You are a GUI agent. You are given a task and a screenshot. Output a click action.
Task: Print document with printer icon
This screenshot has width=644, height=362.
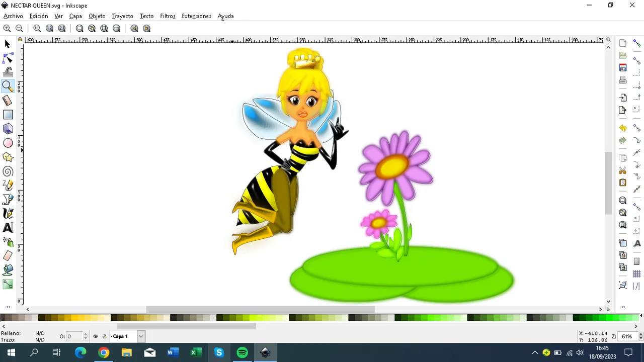click(623, 80)
